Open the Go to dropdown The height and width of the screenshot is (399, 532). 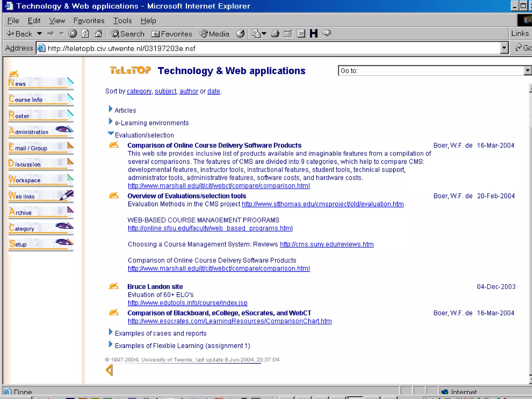click(527, 70)
